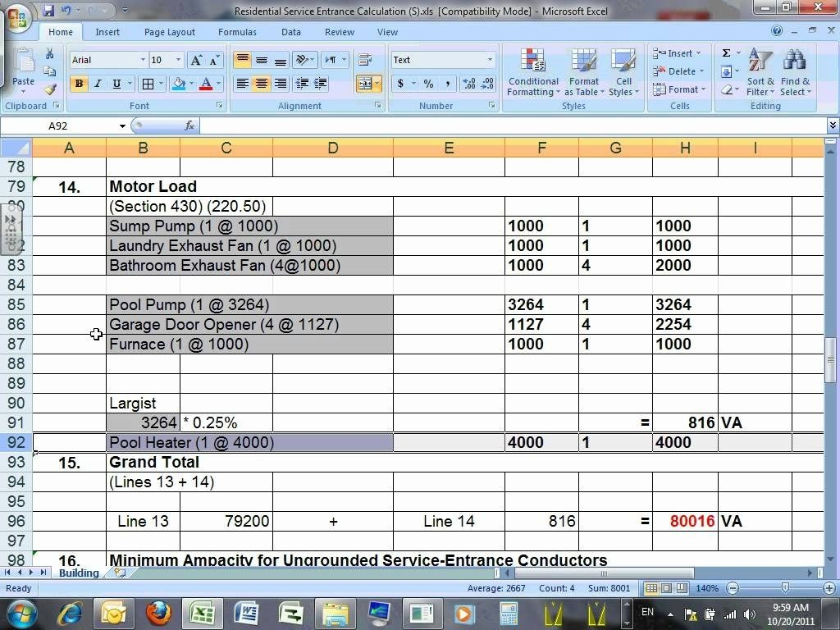Click the AutoSum icon in Editing group

point(725,52)
